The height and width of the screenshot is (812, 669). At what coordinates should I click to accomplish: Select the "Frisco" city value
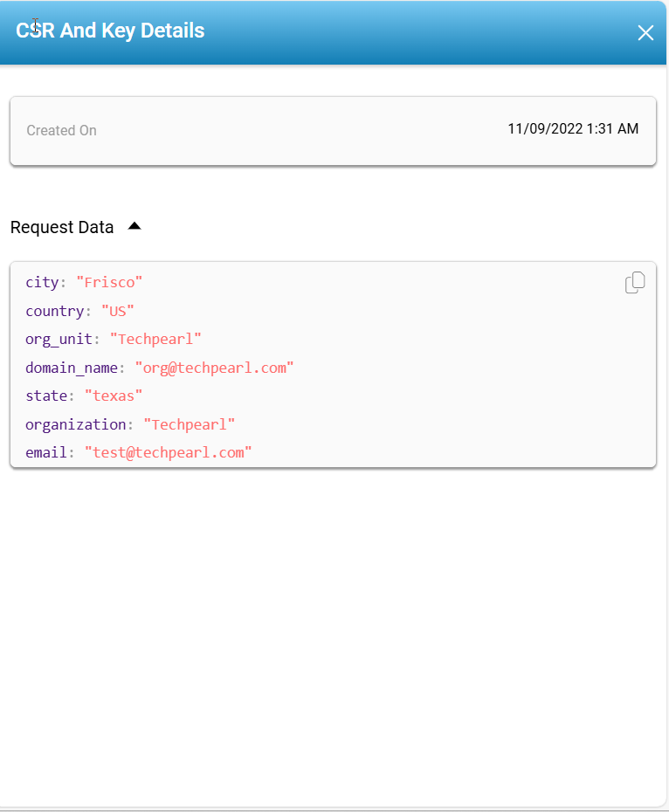(x=109, y=282)
